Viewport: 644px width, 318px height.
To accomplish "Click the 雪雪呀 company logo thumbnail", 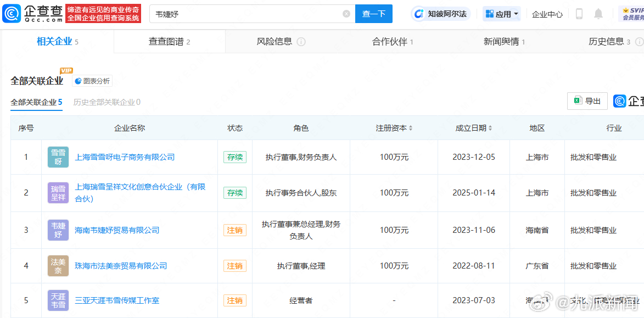I will pos(58,157).
